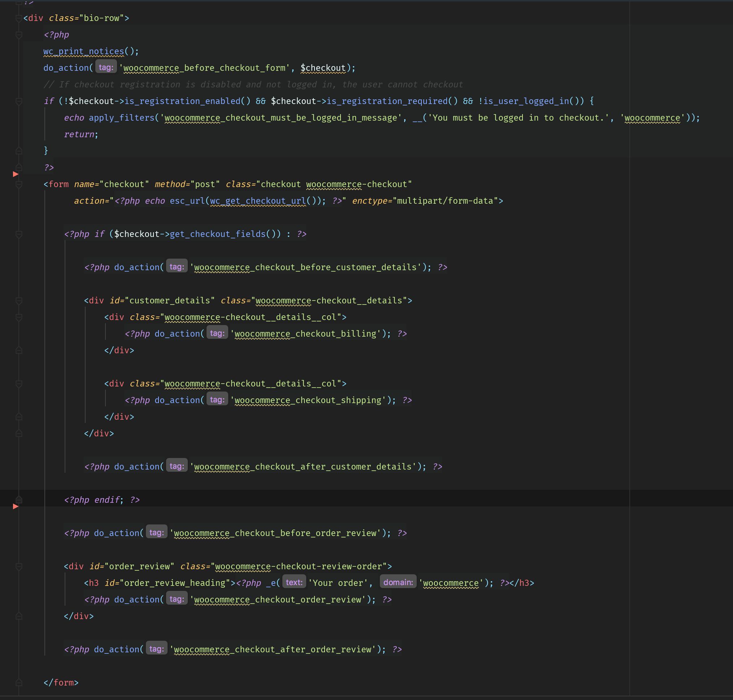This screenshot has height=700, width=733.
Task: Click the woocommerce_checkout_shipping string
Action: (308, 400)
